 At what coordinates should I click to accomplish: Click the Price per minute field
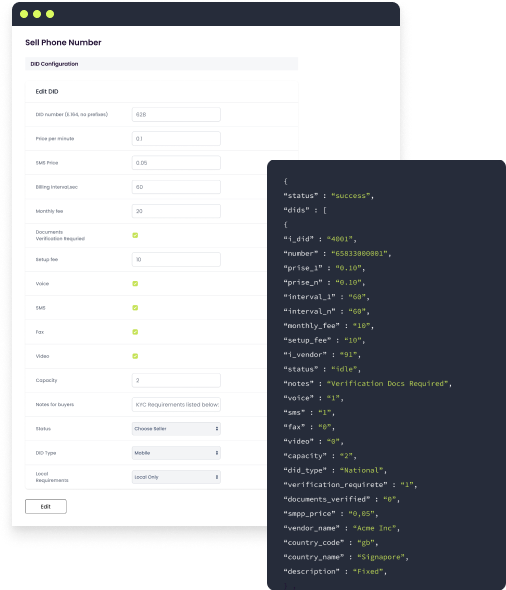pos(176,138)
